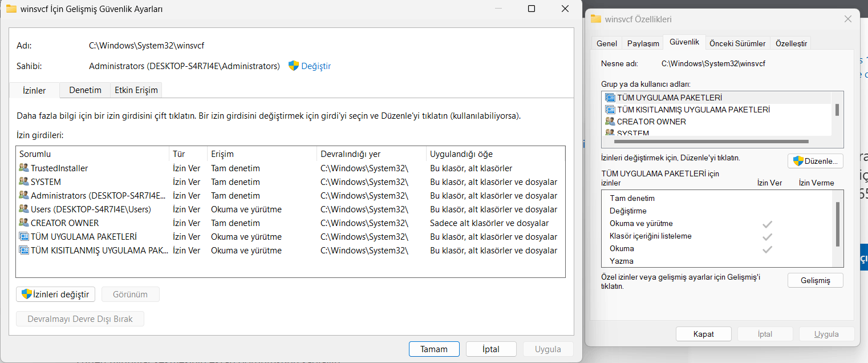The width and height of the screenshot is (868, 363).
Task: Click TÜM KISITLANMIŞ UYGULAMA PAKETLERİ icon in Özellikleri
Action: 610,110
